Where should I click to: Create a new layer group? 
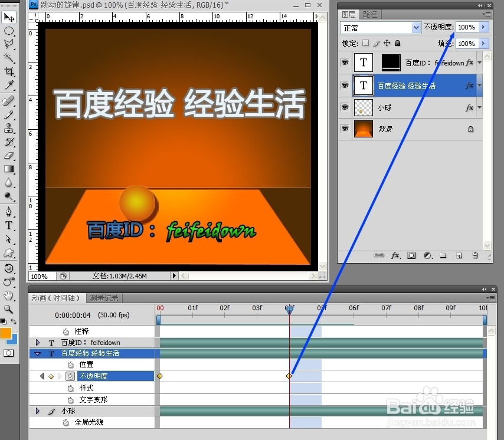tap(443, 255)
